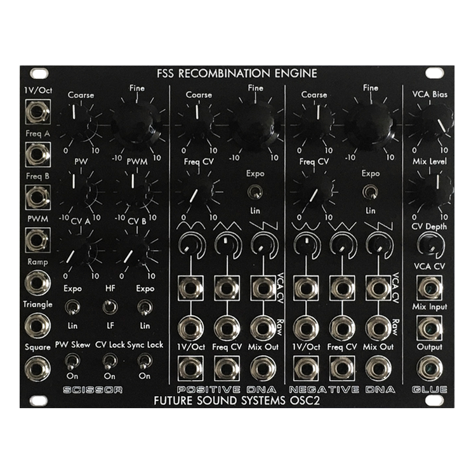This screenshot has height=476, width=476.
Task: Click the Negative DNA Mix Out jack
Action: click(x=378, y=369)
